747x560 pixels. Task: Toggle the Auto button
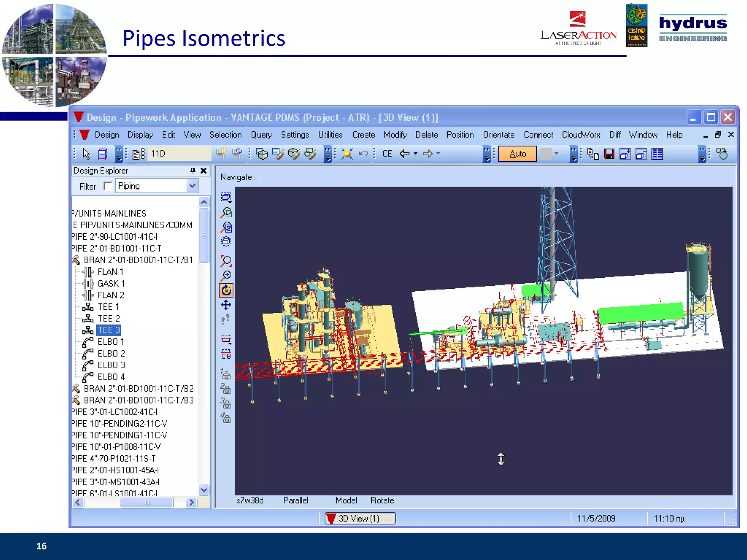(518, 153)
